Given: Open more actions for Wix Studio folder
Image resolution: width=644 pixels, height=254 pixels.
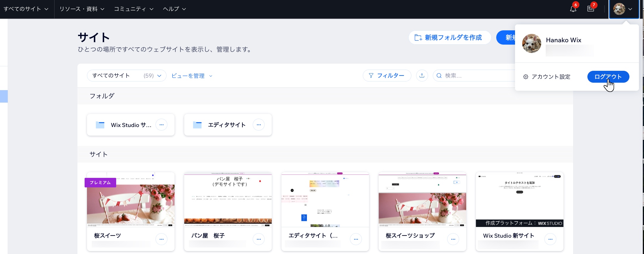Looking at the screenshot, I should click(161, 125).
